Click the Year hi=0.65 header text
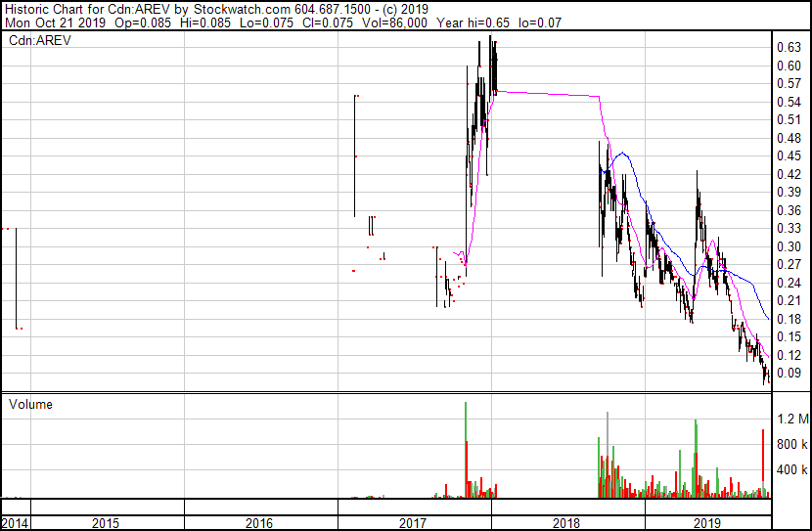Viewport: 812px width, 531px height. point(473,22)
